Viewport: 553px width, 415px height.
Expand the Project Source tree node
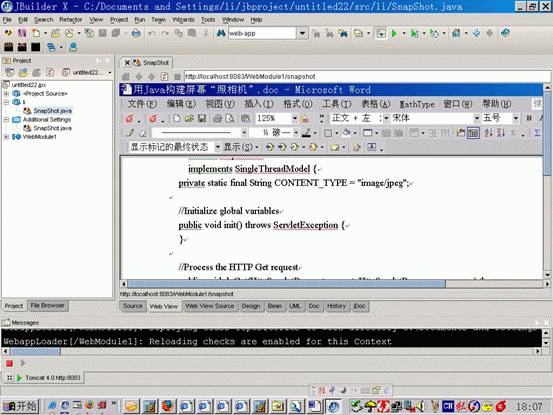[x=6, y=94]
